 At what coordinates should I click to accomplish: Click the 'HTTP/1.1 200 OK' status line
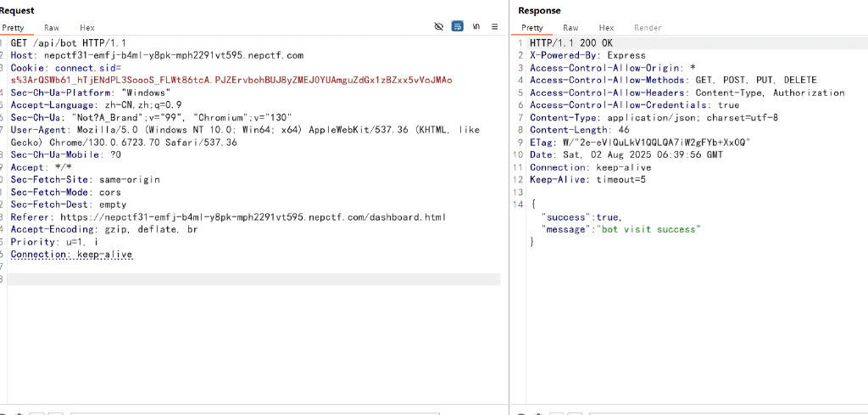[x=571, y=42]
